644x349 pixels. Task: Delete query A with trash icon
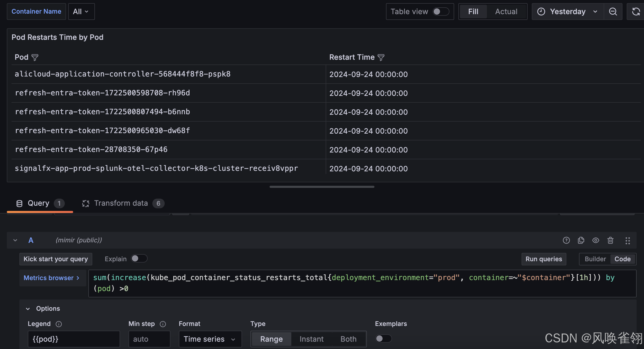point(610,240)
